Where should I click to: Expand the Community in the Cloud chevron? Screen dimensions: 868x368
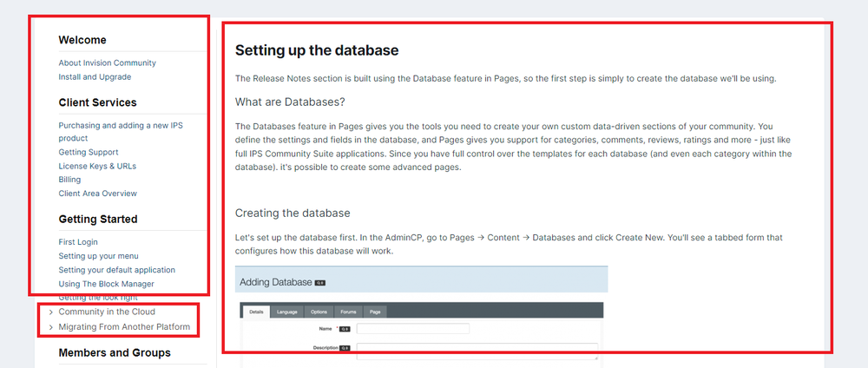pyautogui.click(x=51, y=312)
